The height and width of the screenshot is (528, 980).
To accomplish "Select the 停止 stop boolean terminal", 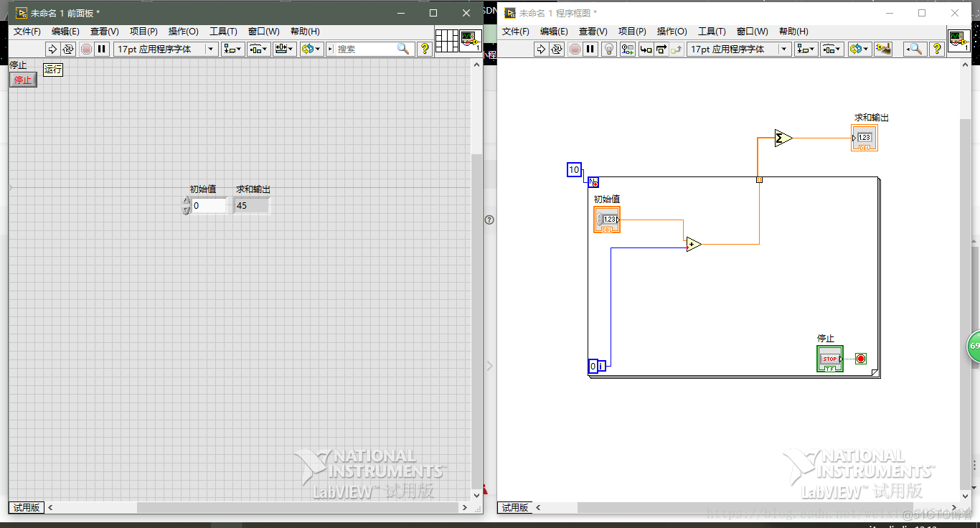I will [x=830, y=359].
